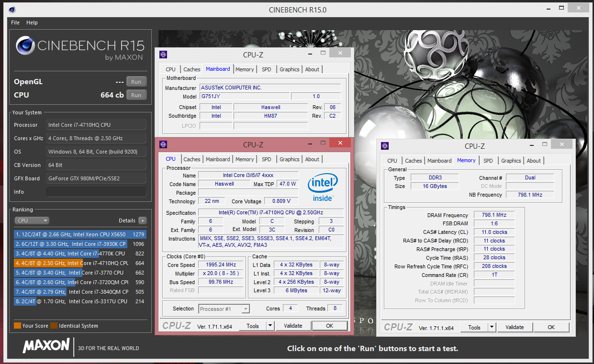Viewport: 594px width, 364px height.
Task: Open Caches tab in CPU-Z Memory window
Action: pos(414,161)
